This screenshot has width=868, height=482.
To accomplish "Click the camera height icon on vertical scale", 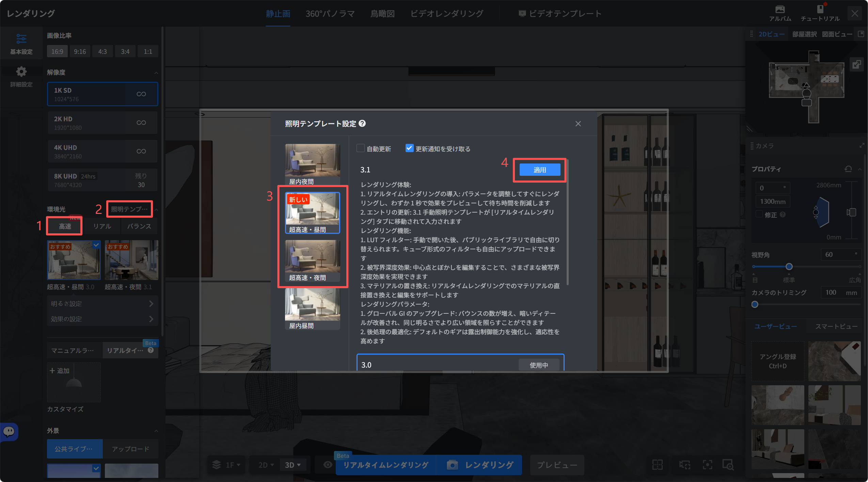I will pyautogui.click(x=851, y=212).
